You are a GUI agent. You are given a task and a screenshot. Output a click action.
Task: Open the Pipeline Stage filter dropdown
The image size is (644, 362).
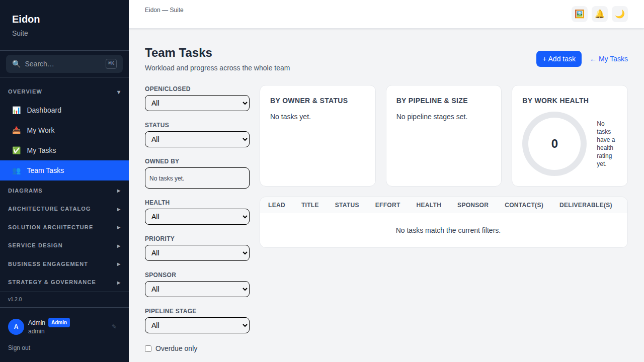click(197, 325)
